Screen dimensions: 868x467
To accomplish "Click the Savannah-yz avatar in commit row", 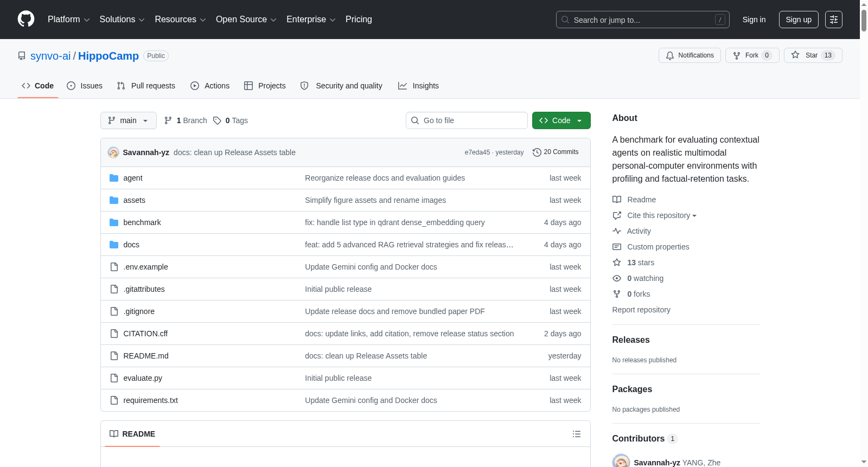I will (x=113, y=152).
